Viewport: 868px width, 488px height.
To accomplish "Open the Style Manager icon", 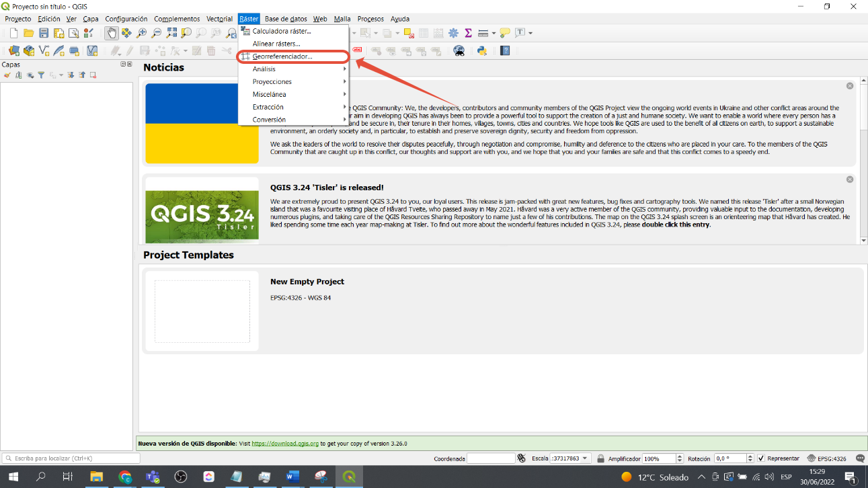I will click(88, 33).
